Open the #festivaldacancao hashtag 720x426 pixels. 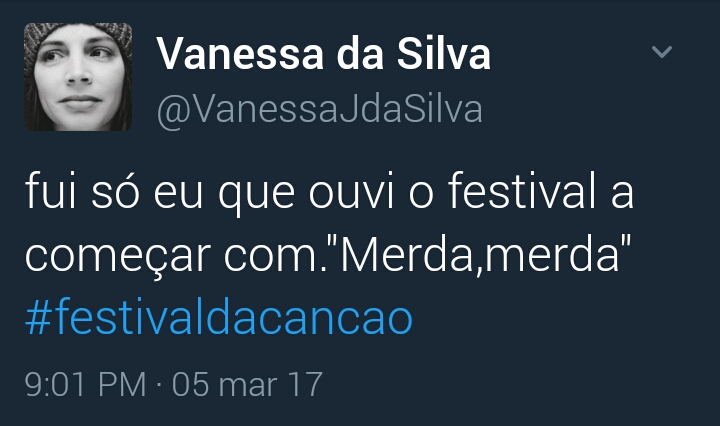pos(219,318)
